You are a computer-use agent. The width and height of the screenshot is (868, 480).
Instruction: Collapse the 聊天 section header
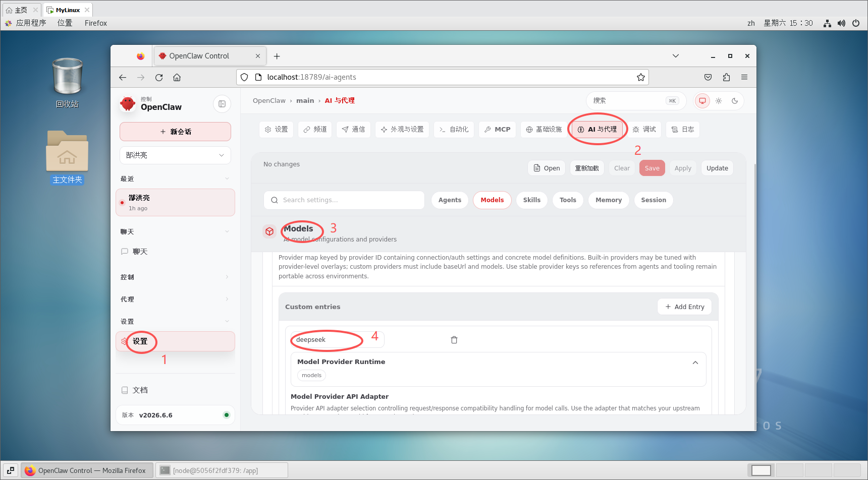click(175, 232)
